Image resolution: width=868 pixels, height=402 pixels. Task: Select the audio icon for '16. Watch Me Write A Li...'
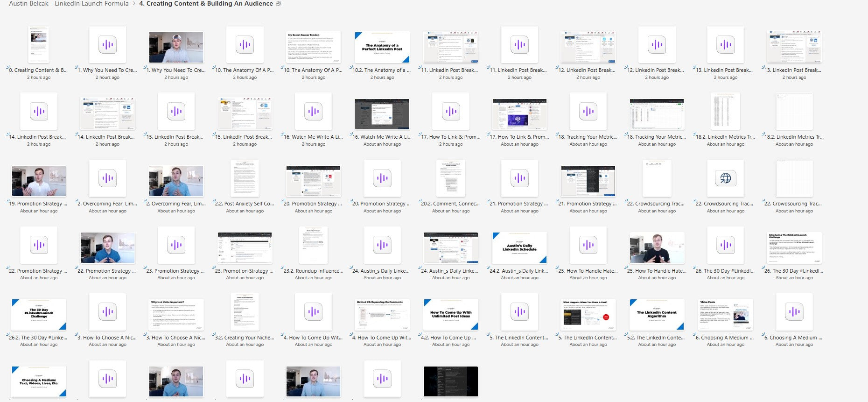(313, 112)
